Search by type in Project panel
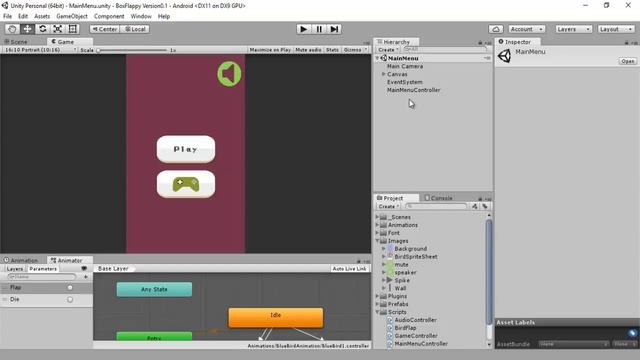 pyautogui.click(x=475, y=207)
